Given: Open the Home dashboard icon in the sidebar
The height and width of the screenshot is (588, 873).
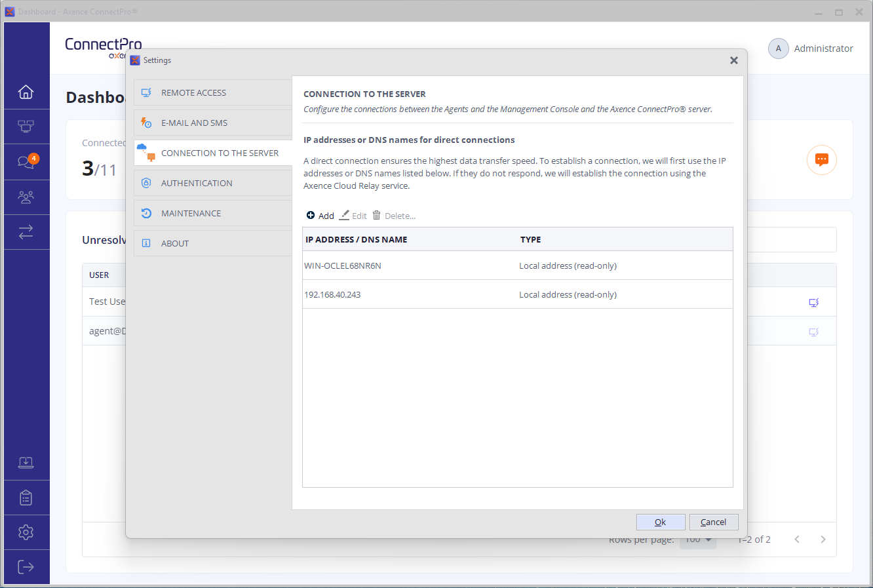Looking at the screenshot, I should tap(26, 92).
